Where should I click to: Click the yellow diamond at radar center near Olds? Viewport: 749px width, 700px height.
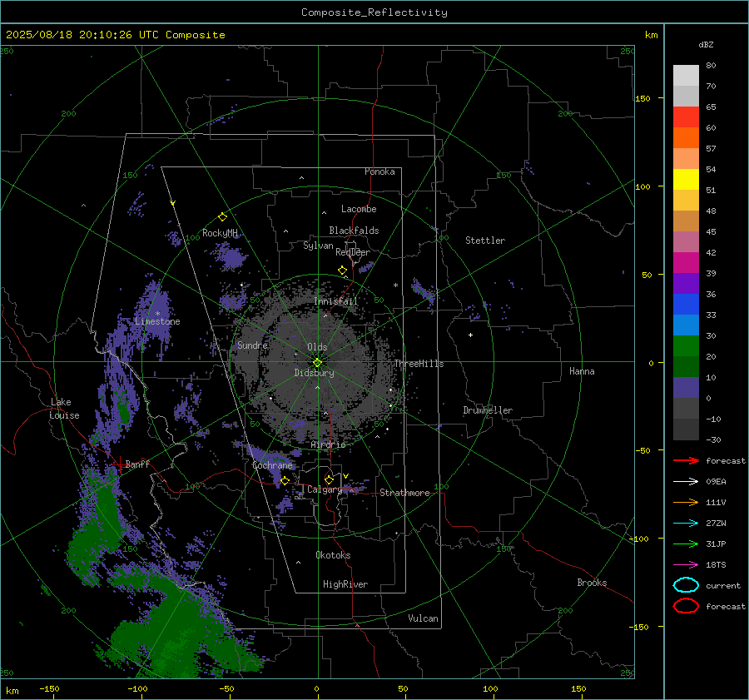(317, 363)
